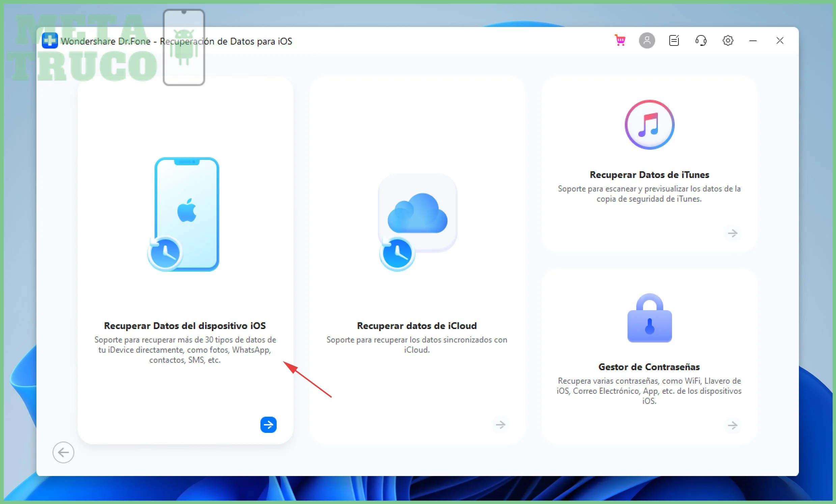Select the iCloud cloud illustration
Viewport: 836px width, 504px height.
[418, 222]
